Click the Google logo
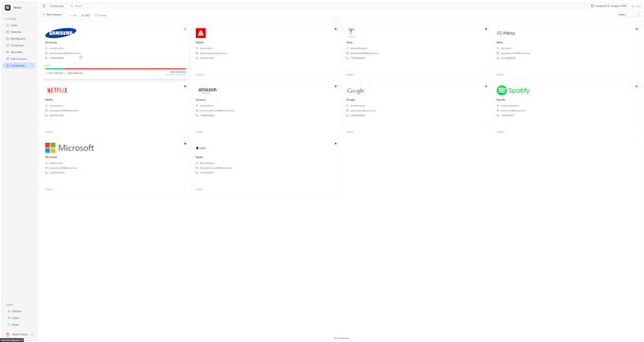Image resolution: width=644 pixels, height=342 pixels. (x=356, y=90)
